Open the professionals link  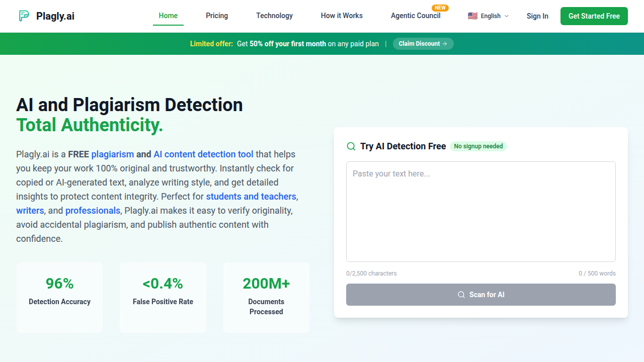(x=93, y=211)
